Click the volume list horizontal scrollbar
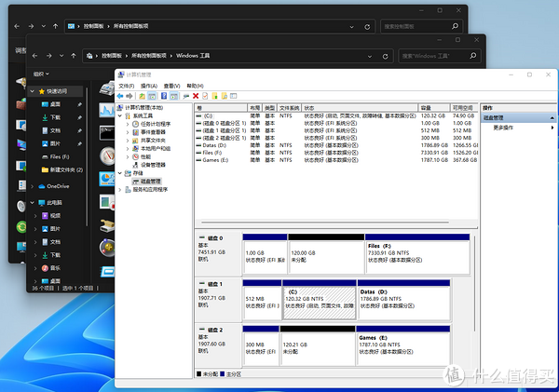 tap(325, 223)
